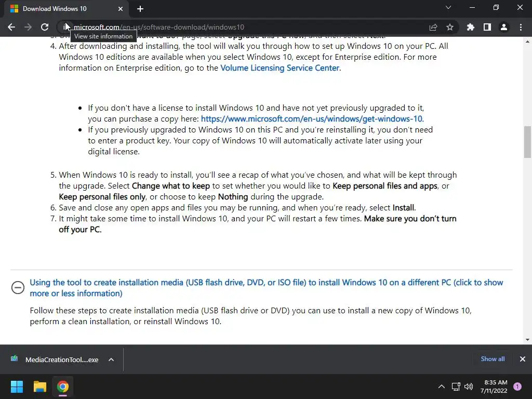Click the page scrollbar thumb

point(527,142)
